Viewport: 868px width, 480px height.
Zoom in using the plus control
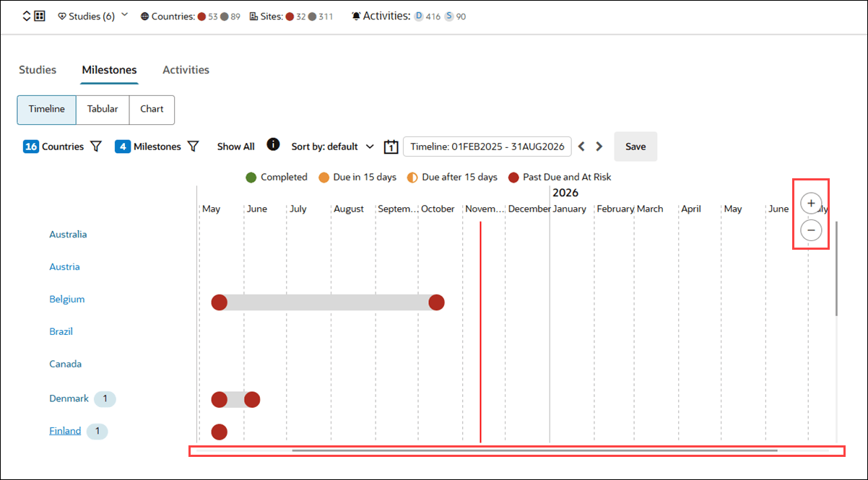tap(811, 203)
